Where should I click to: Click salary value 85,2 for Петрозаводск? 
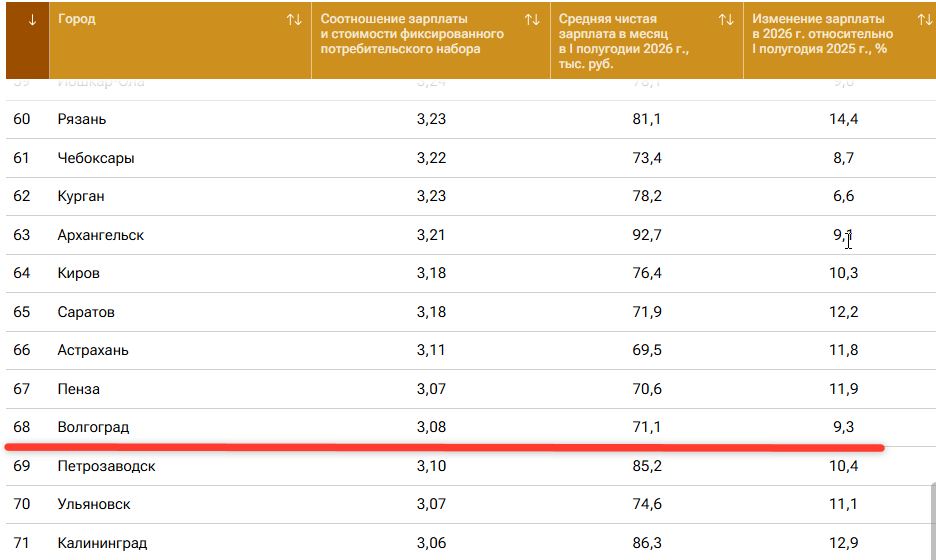(646, 466)
